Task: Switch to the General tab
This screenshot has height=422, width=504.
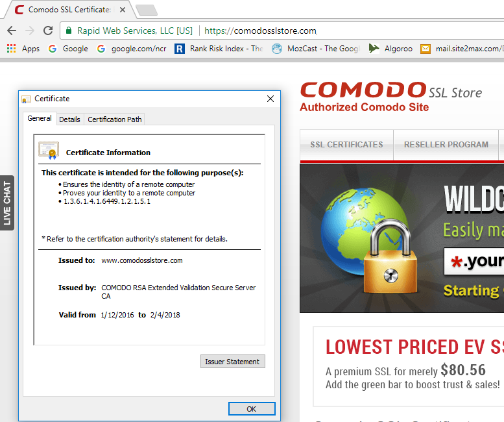Action: (x=39, y=118)
